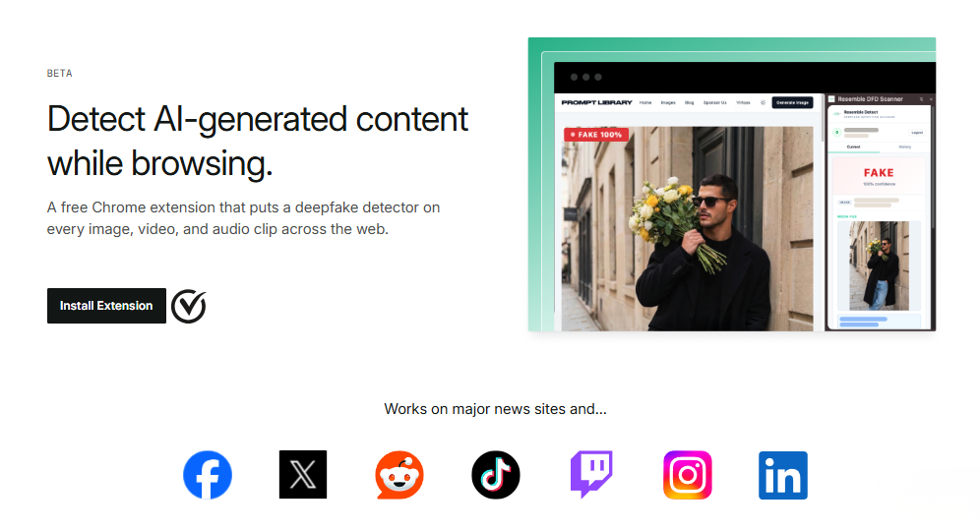Click the FAKE 100% confidence result card

click(879, 176)
